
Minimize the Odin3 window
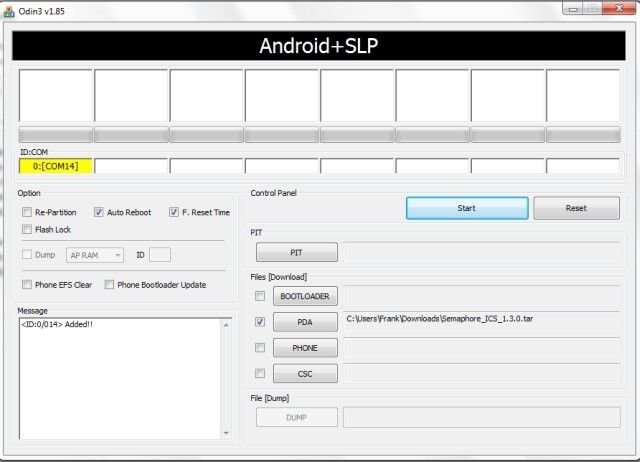click(x=573, y=8)
